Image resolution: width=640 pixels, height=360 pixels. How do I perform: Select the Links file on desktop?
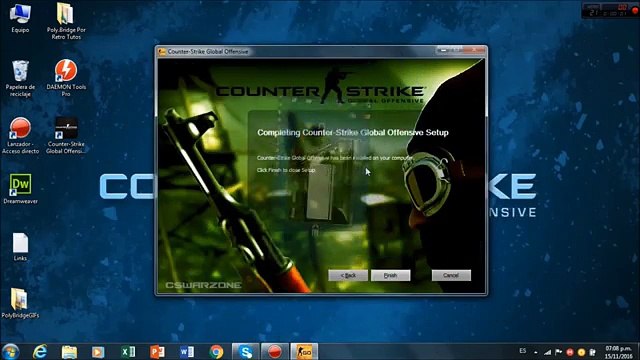20,247
